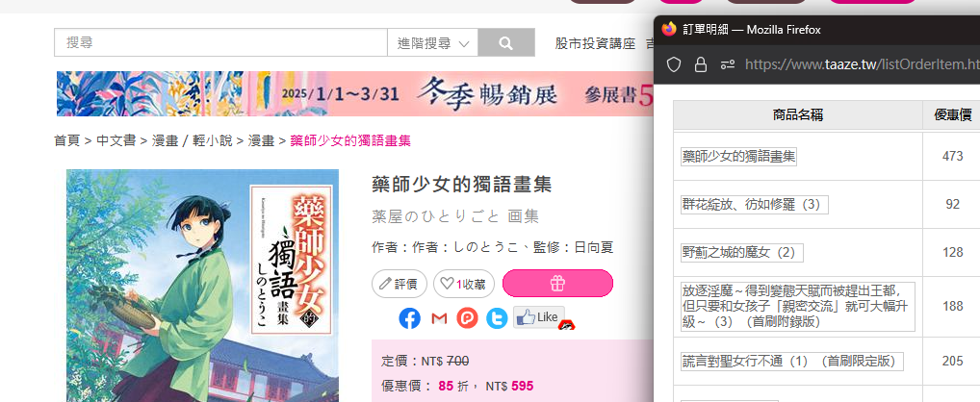
Task: Click the pink gift button
Action: pos(557,284)
